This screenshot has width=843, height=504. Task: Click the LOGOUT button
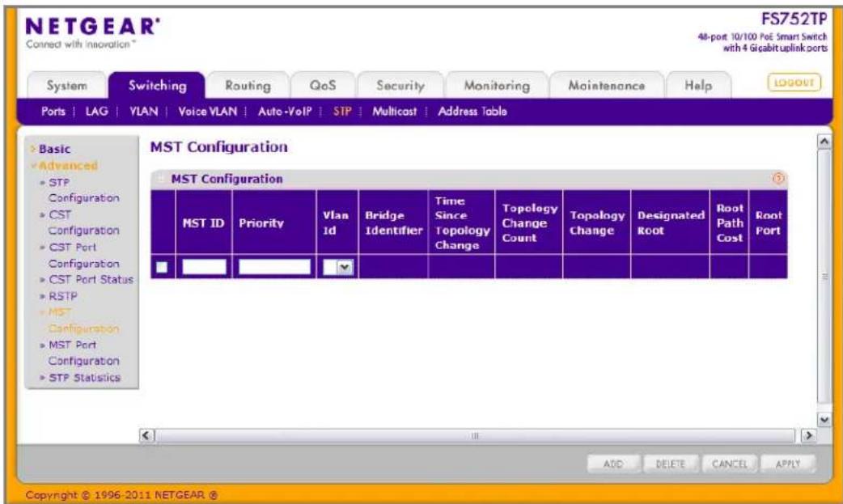794,83
